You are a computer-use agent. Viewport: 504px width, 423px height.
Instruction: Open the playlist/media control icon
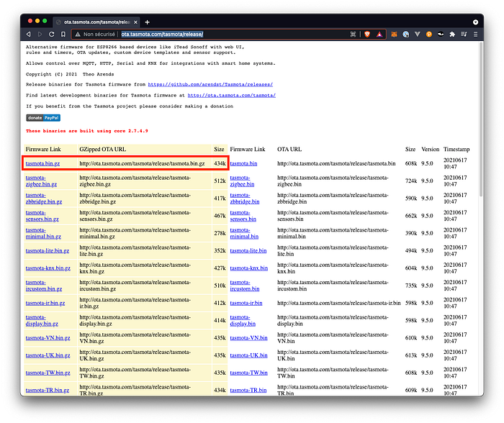(x=464, y=34)
